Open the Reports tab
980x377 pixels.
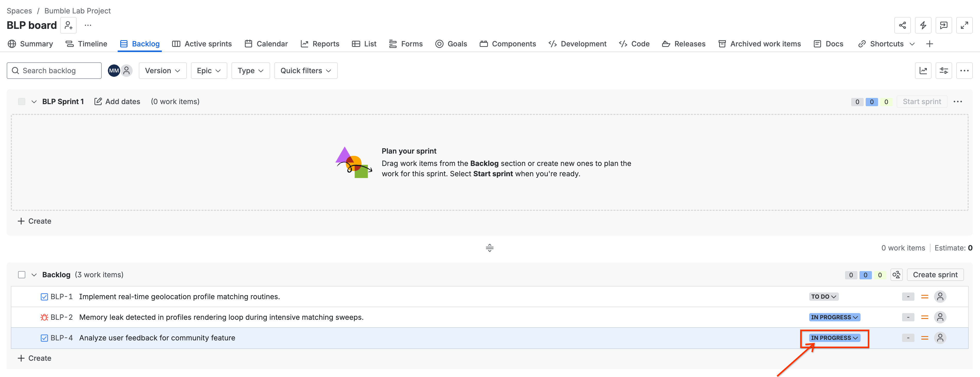[320, 44]
